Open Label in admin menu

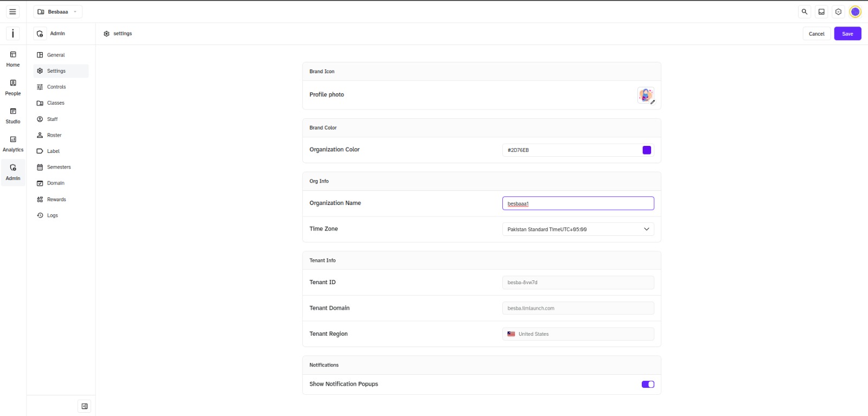(x=61, y=151)
